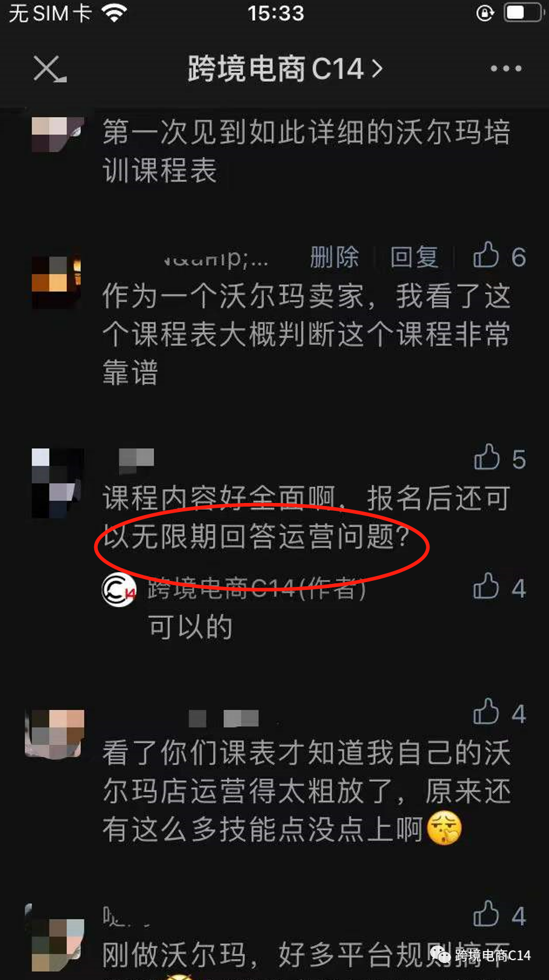The width and height of the screenshot is (549, 980).
Task: Open avatar of the 沃尔玛卖家 commenter
Action: click(x=56, y=283)
